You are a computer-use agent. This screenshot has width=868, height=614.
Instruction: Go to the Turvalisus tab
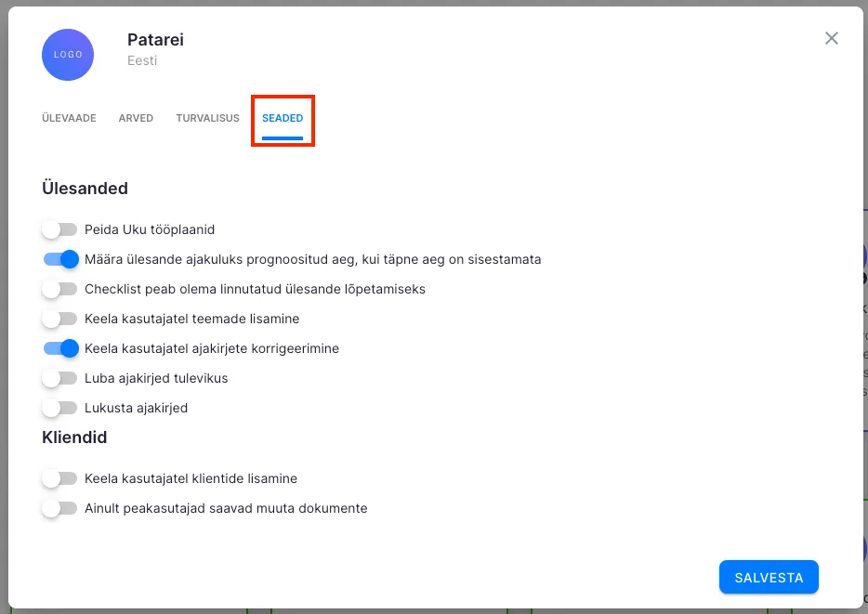point(207,118)
